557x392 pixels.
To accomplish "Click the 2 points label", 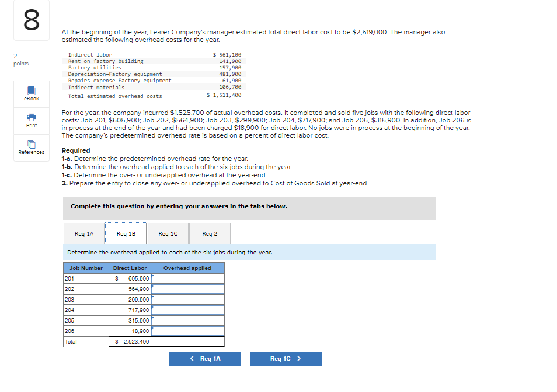I will pos(20,60).
